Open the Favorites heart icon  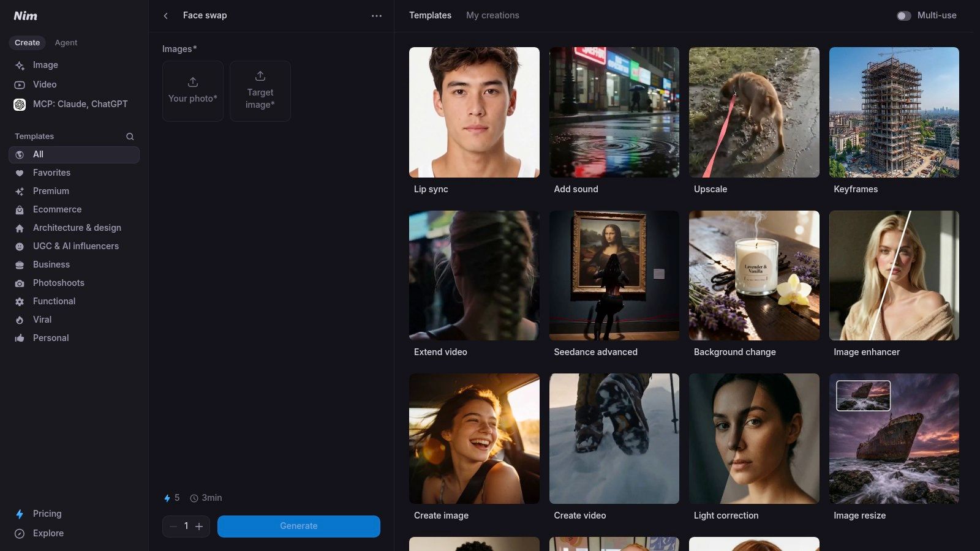20,173
